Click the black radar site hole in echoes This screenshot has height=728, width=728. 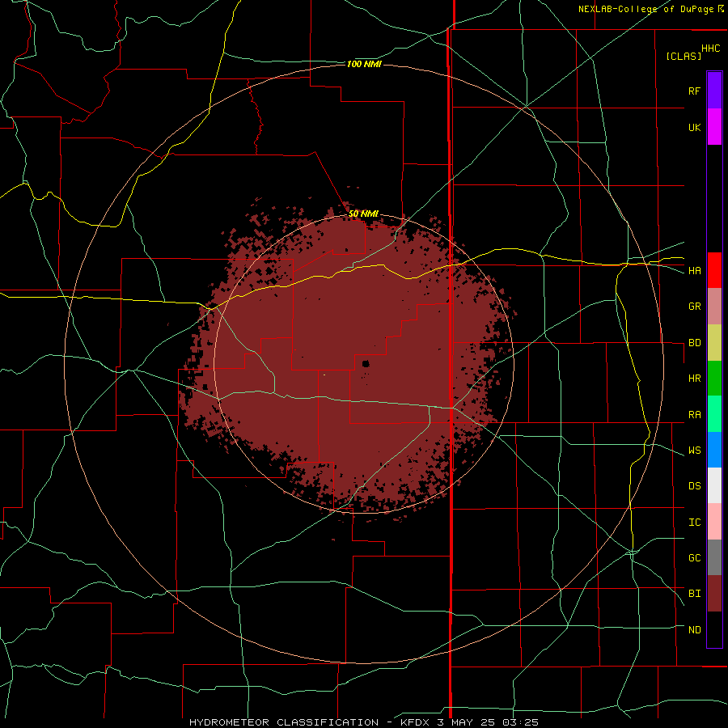click(x=366, y=363)
